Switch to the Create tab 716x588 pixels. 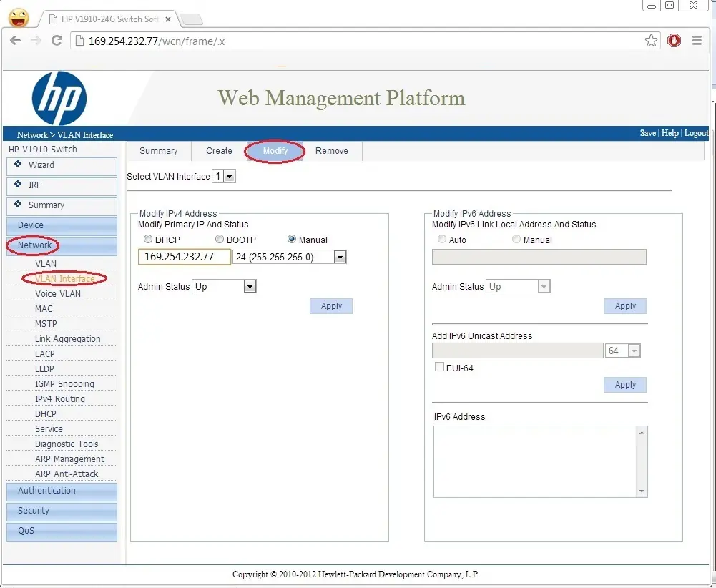point(219,151)
